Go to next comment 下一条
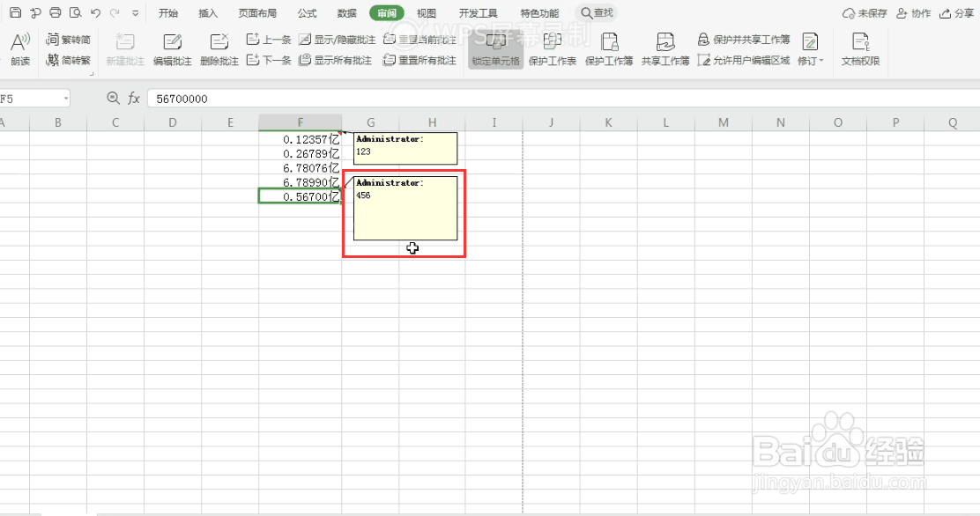980x516 pixels. point(269,60)
